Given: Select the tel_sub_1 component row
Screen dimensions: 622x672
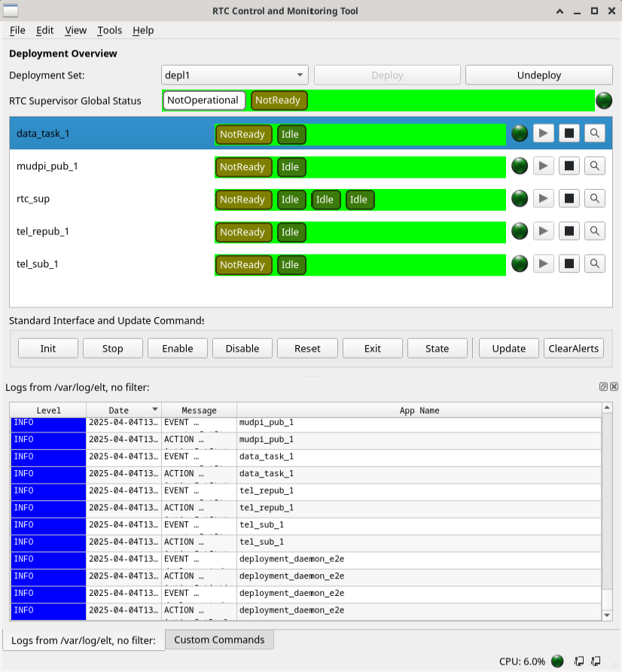Looking at the screenshot, I should point(113,264).
